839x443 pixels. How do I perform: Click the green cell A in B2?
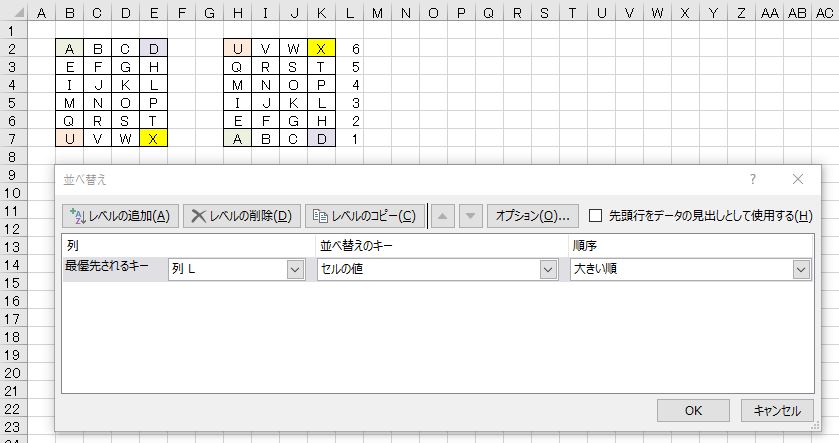pyautogui.click(x=70, y=48)
